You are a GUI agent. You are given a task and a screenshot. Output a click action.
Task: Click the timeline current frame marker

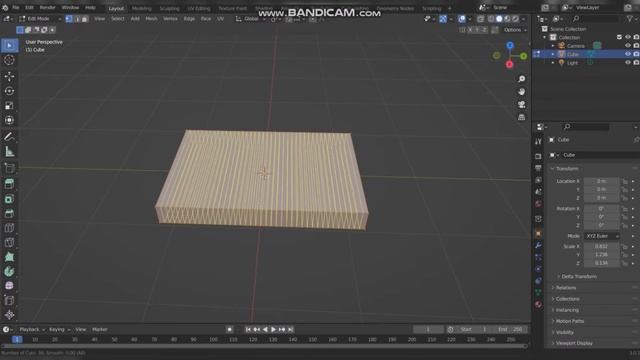17,339
